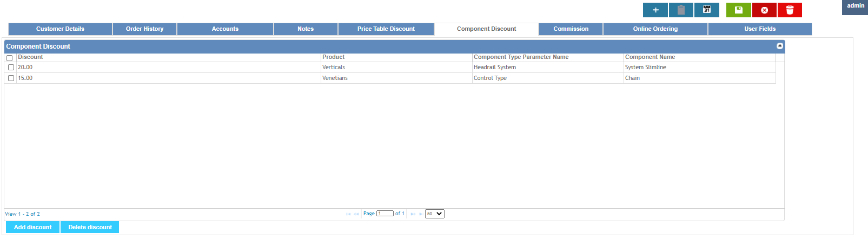
Task: Select the Component Discount tab
Action: pos(486,29)
